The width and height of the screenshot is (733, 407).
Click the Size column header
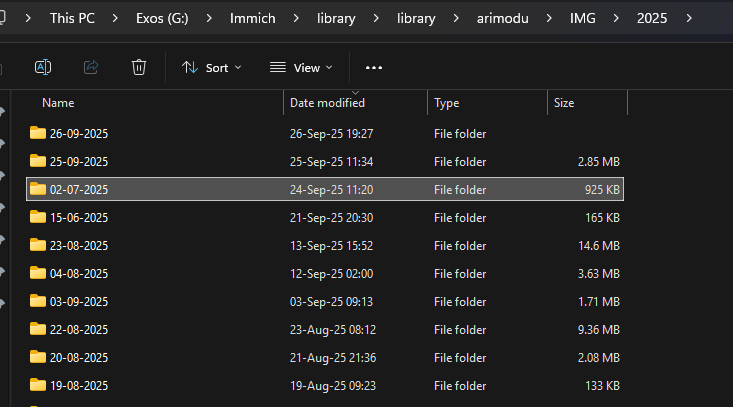click(564, 103)
